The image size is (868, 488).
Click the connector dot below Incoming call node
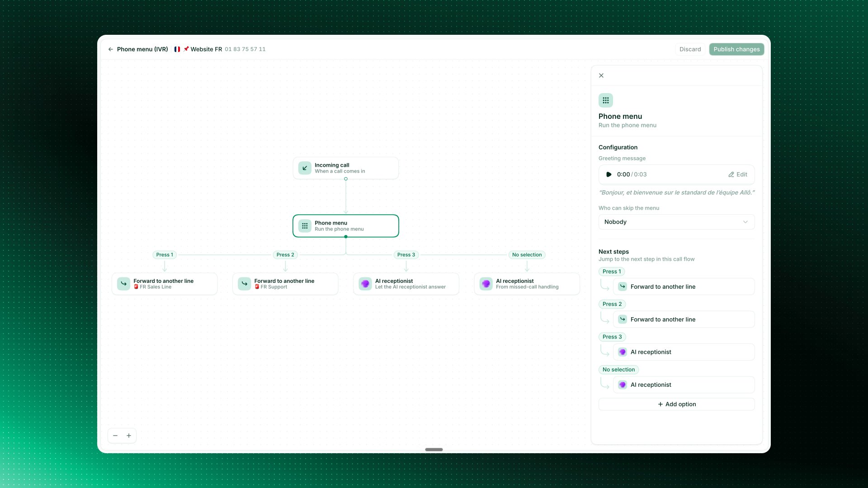[346, 179]
